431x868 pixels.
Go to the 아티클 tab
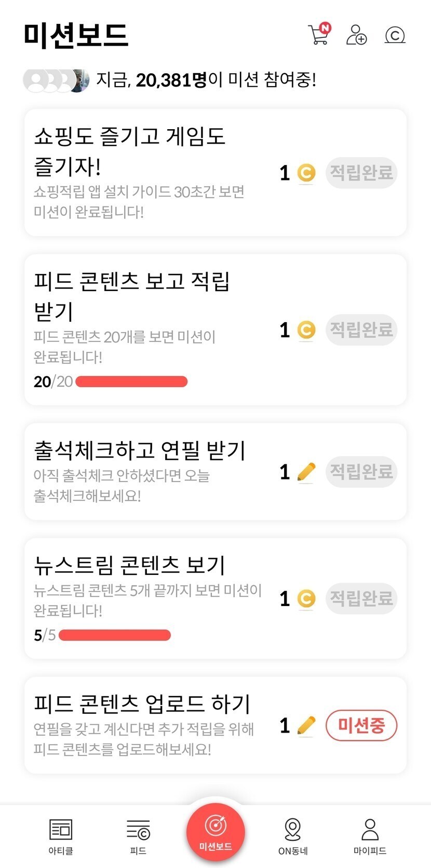pos(61,836)
